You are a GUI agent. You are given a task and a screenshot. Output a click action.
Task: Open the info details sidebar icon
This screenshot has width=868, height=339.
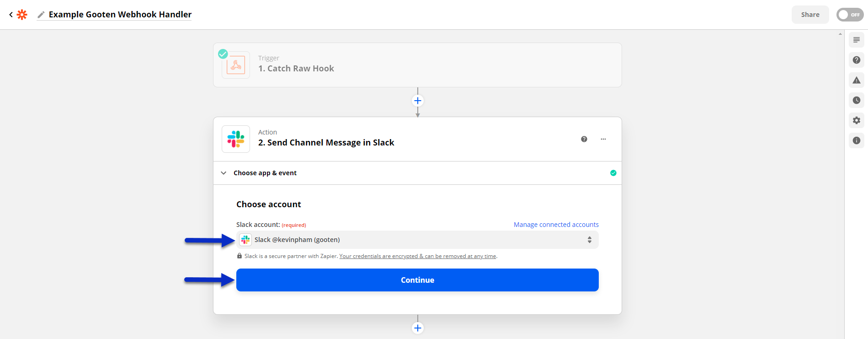coord(857,140)
